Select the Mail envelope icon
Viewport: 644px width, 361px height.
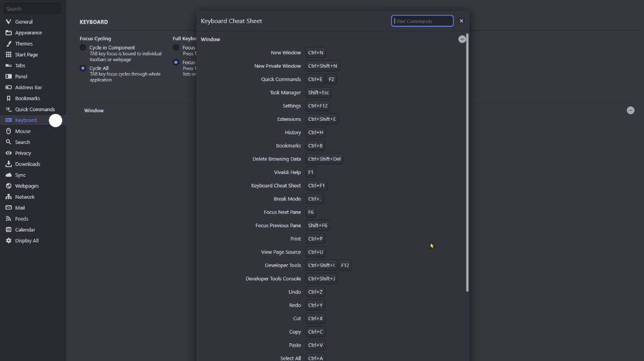[x=9, y=208]
